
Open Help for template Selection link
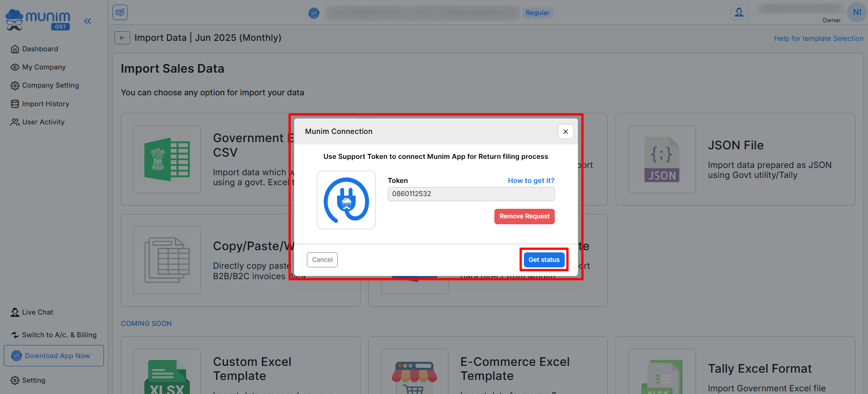819,39
